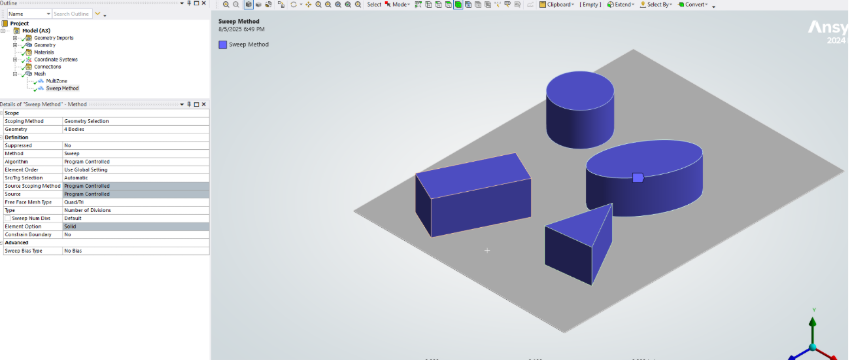The image size is (849, 360).
Task: Click the Sweep Method legend color swatch
Action: [223, 45]
